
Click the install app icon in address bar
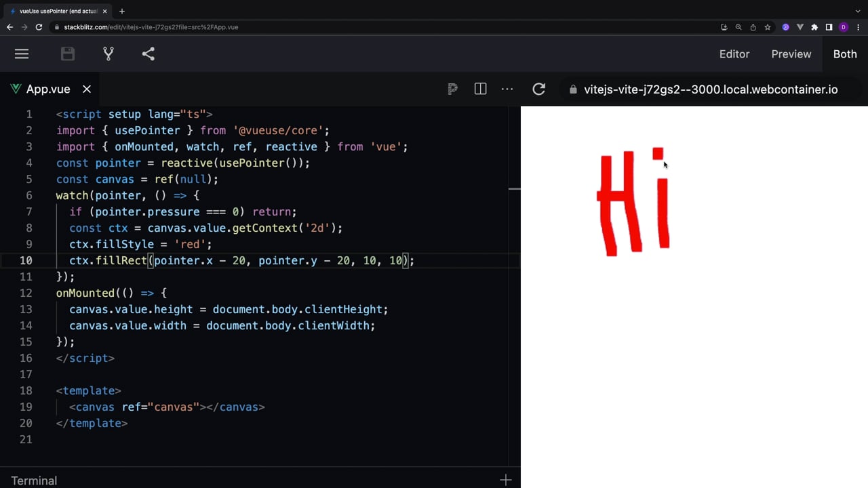(x=724, y=27)
